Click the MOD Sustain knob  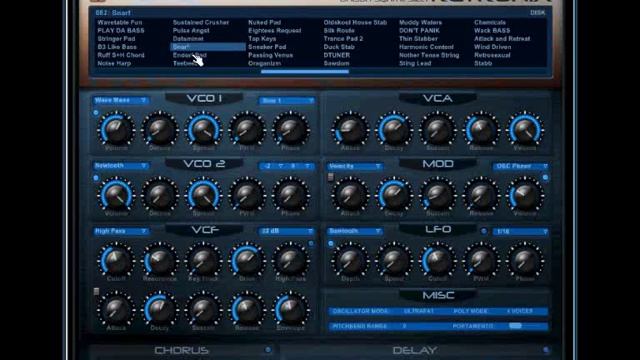pos(438,195)
